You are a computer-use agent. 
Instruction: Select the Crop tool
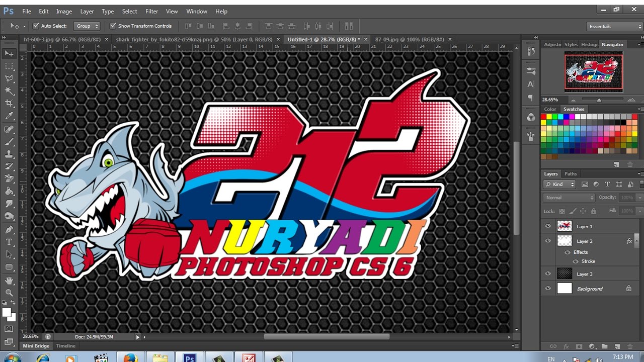(x=9, y=104)
